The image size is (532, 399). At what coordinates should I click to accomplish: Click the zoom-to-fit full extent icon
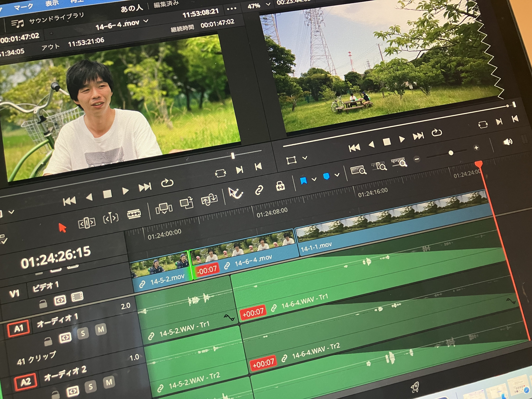[x=358, y=170]
